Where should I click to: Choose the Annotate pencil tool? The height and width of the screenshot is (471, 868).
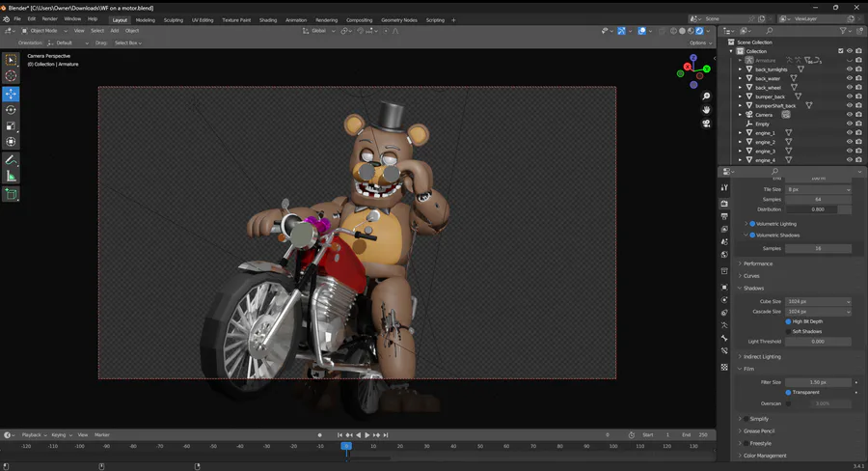click(12, 159)
